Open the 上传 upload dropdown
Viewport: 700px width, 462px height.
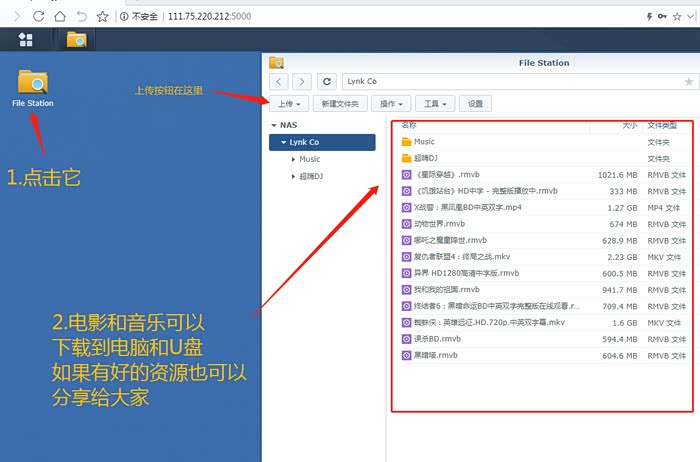pos(287,103)
